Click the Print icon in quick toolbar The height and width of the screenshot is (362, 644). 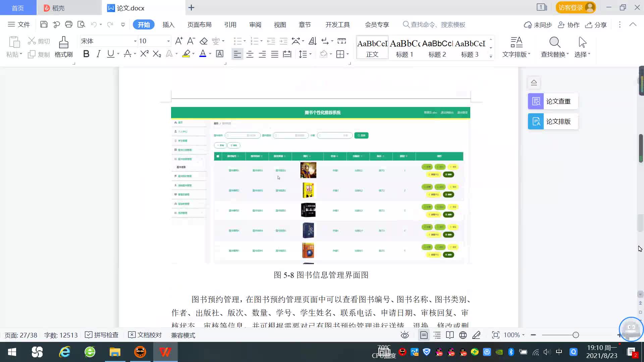[x=69, y=24]
